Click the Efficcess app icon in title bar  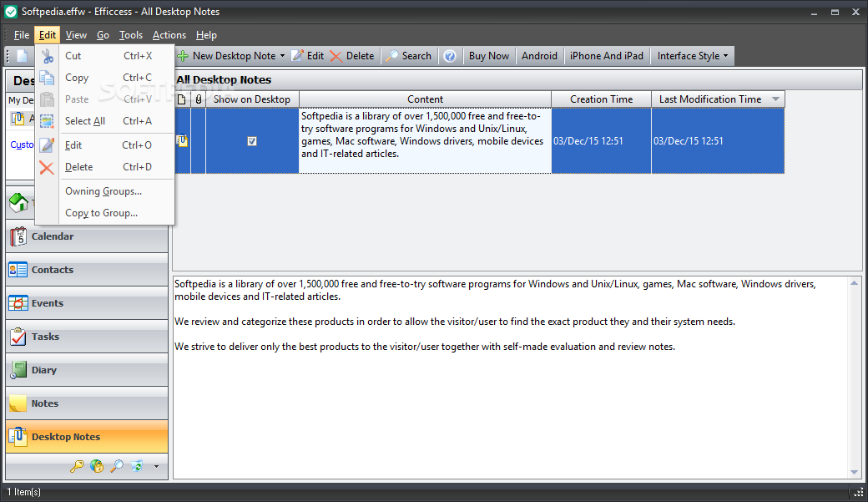click(x=11, y=12)
